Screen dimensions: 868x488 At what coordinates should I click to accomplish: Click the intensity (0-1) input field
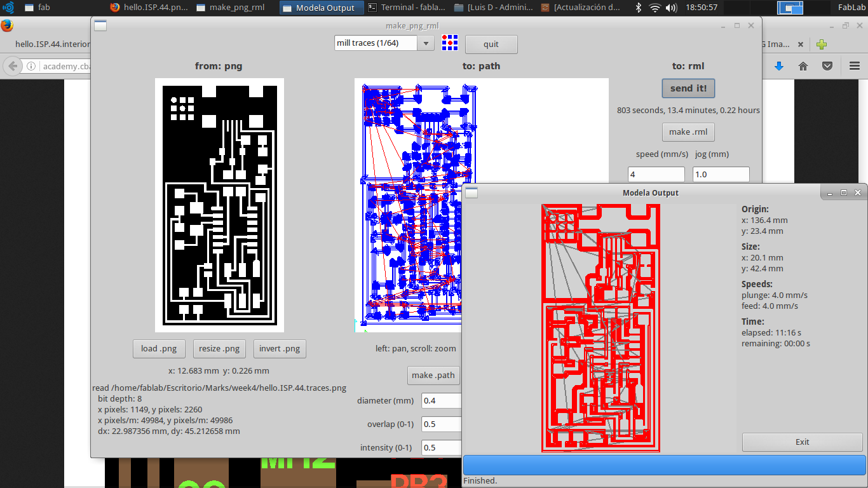(441, 448)
